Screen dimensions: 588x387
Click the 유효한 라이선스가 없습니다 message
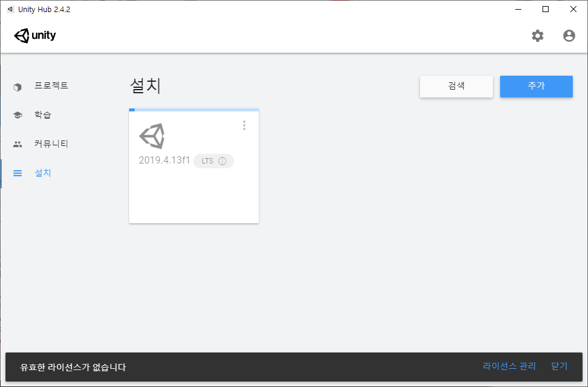[x=73, y=367]
